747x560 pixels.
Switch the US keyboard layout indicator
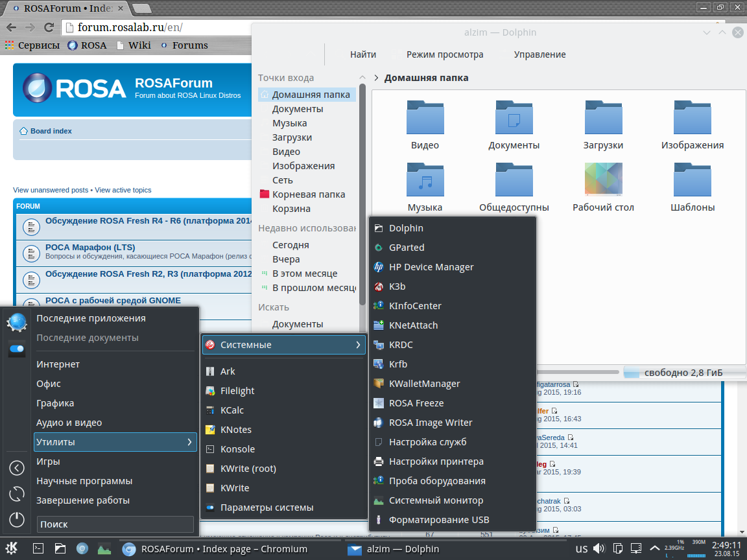point(582,549)
